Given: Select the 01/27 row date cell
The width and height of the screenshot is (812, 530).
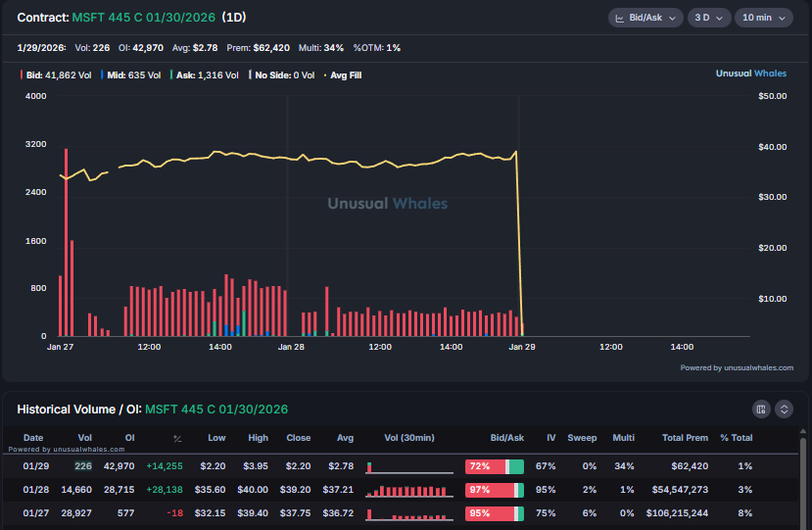Looking at the screenshot, I should click(x=33, y=511).
